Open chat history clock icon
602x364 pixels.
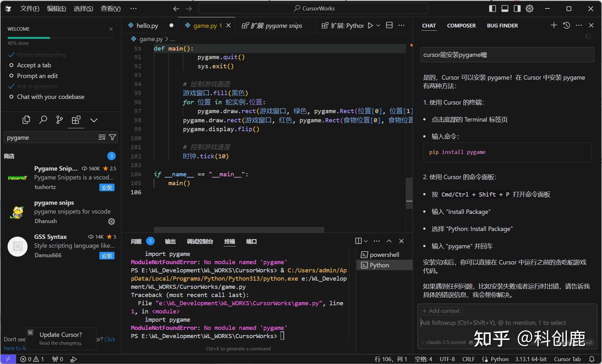[x=567, y=25]
